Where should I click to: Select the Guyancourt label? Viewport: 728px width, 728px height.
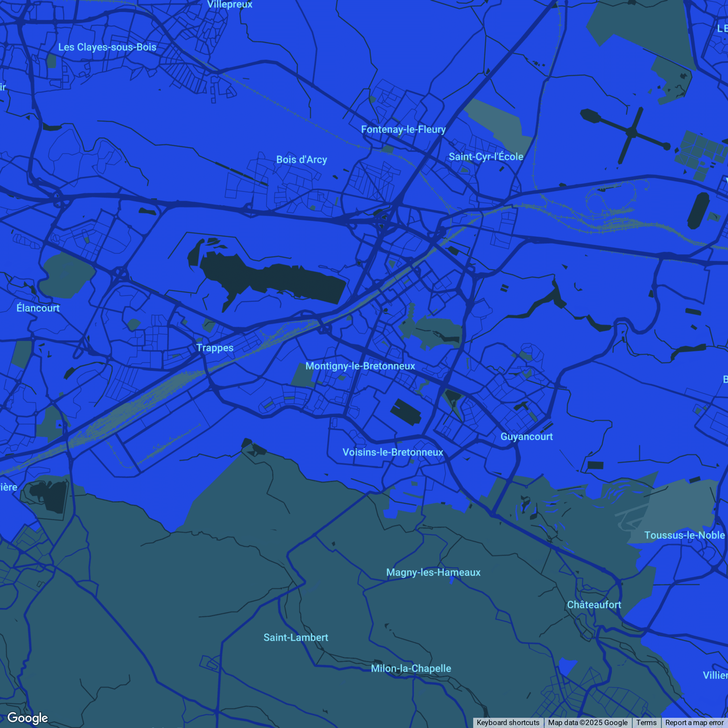pyautogui.click(x=526, y=436)
